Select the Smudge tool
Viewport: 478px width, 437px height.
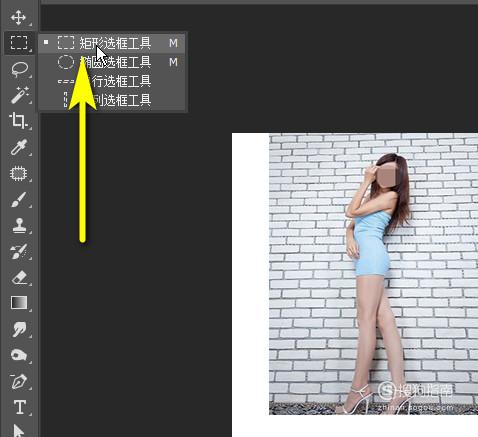19,329
